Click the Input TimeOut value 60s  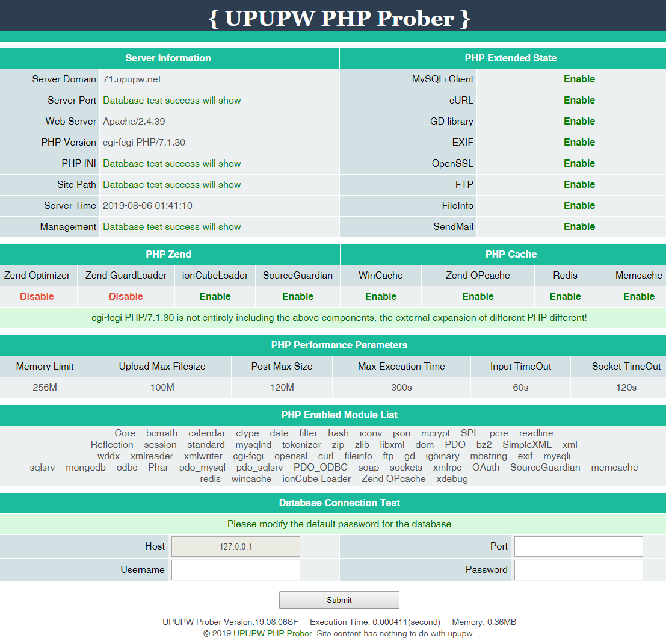pyautogui.click(x=520, y=388)
